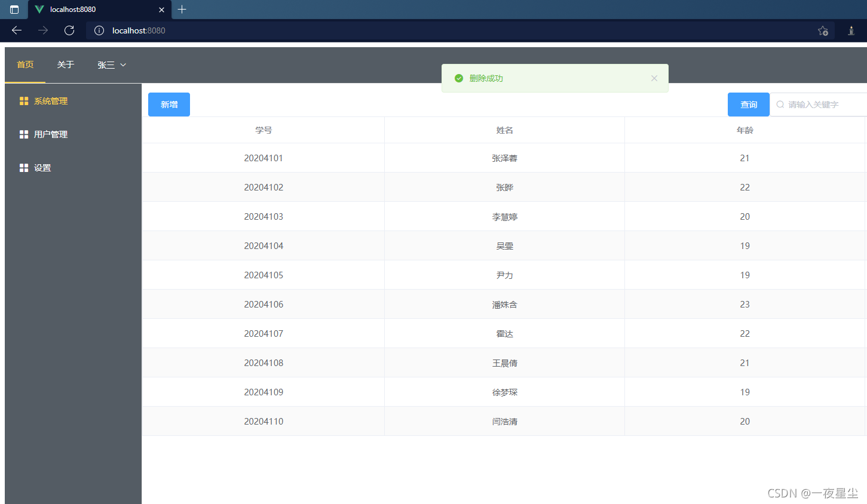867x504 pixels.
Task: Click the name 李慧婷
Action: (x=505, y=217)
